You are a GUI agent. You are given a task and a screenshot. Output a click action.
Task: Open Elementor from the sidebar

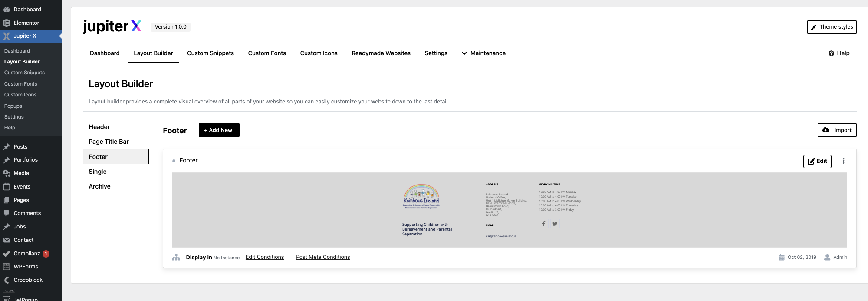(26, 23)
